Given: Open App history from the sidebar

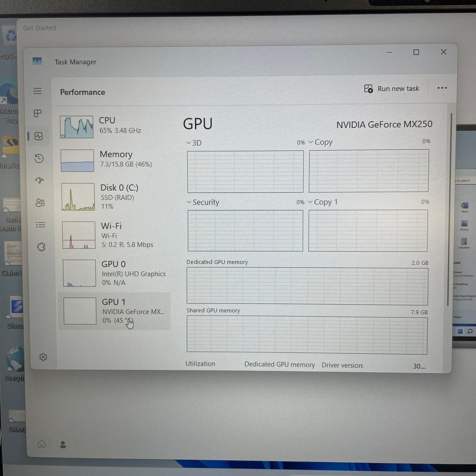Looking at the screenshot, I should click(39, 159).
